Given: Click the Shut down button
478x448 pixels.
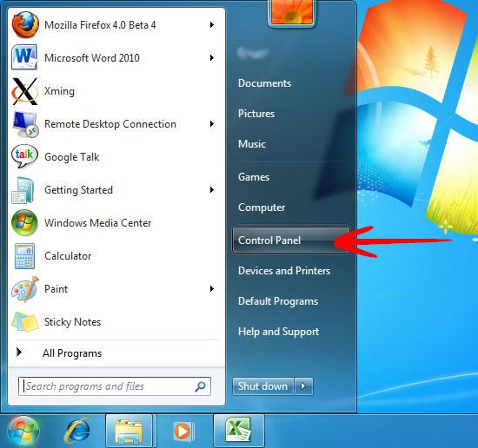Looking at the screenshot, I should point(263,386).
